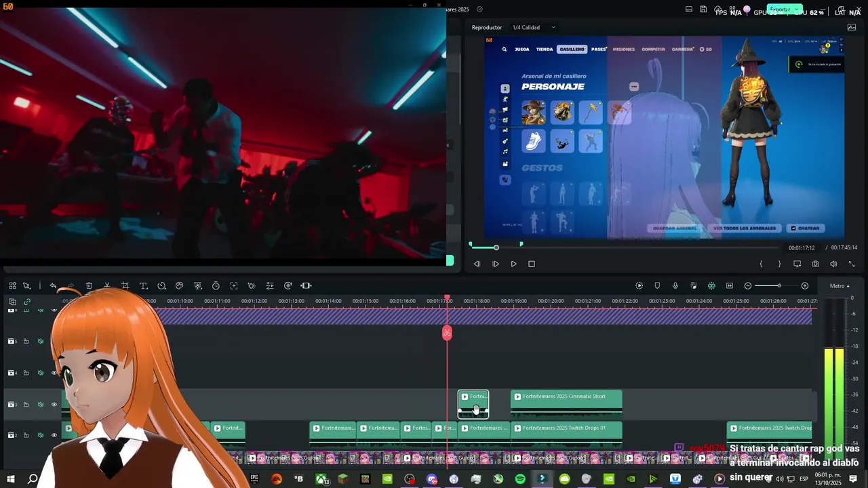Open Epic Games launcher from taskbar

(254, 479)
